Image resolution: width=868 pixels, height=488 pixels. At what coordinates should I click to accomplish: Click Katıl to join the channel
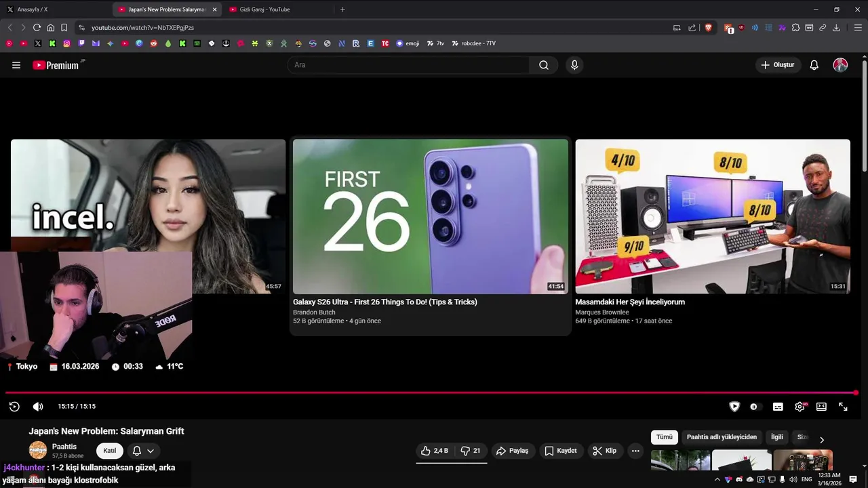coord(110,451)
